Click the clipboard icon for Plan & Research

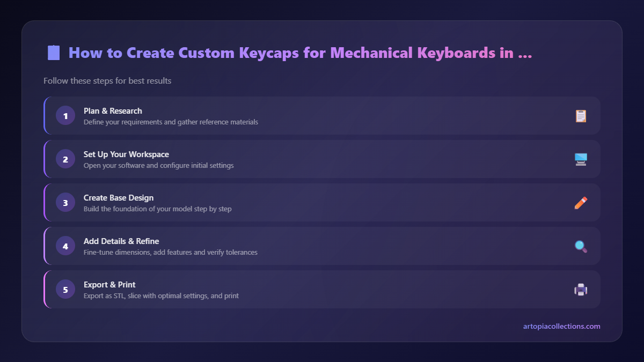tap(581, 115)
